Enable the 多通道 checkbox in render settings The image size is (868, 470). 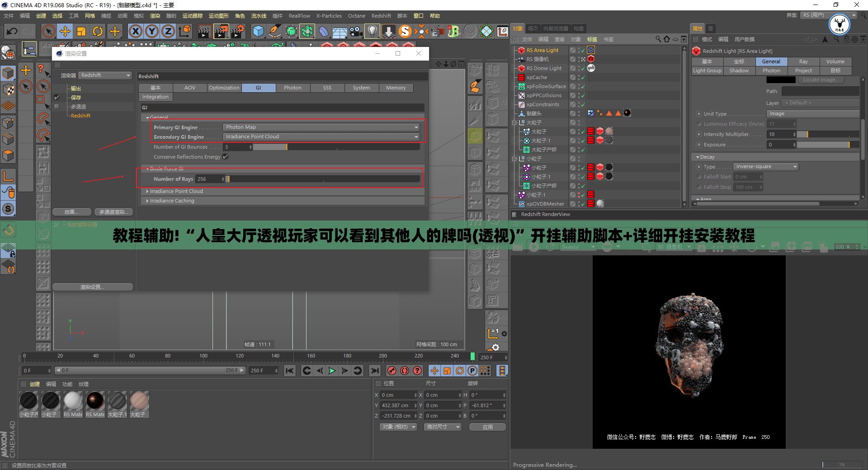(x=57, y=107)
